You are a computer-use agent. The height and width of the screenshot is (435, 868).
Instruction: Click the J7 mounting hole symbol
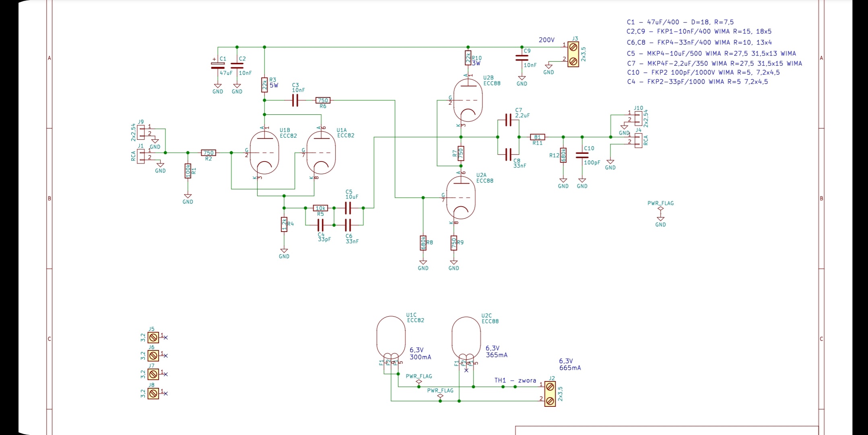(153, 374)
